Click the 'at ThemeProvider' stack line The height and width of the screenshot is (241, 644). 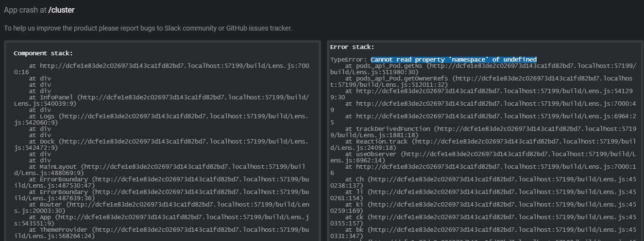pyautogui.click(x=161, y=233)
